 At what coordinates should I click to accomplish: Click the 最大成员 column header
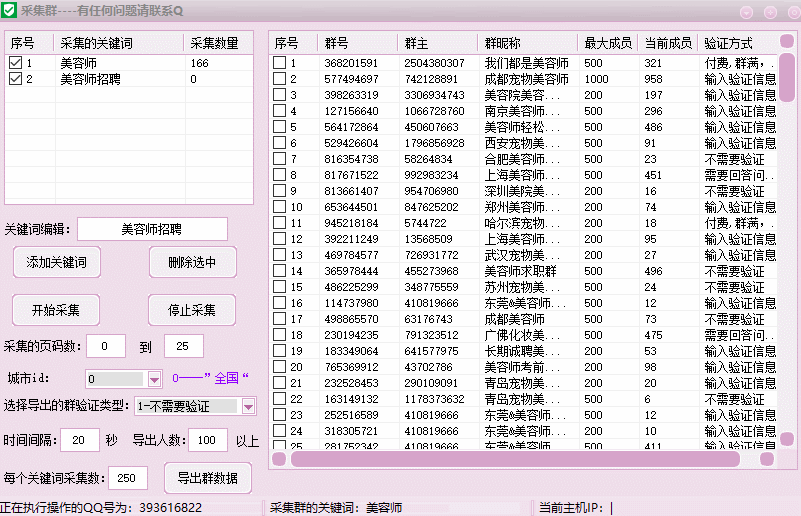pyautogui.click(x=608, y=43)
